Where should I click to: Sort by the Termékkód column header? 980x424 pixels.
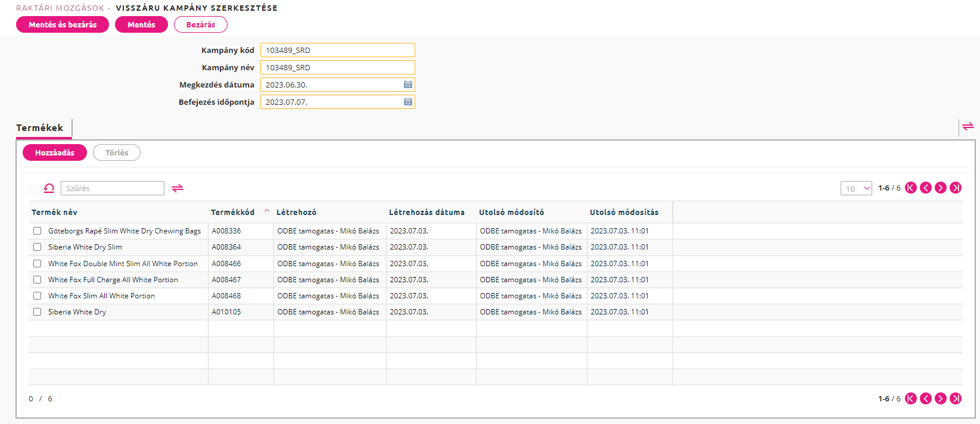coord(232,213)
